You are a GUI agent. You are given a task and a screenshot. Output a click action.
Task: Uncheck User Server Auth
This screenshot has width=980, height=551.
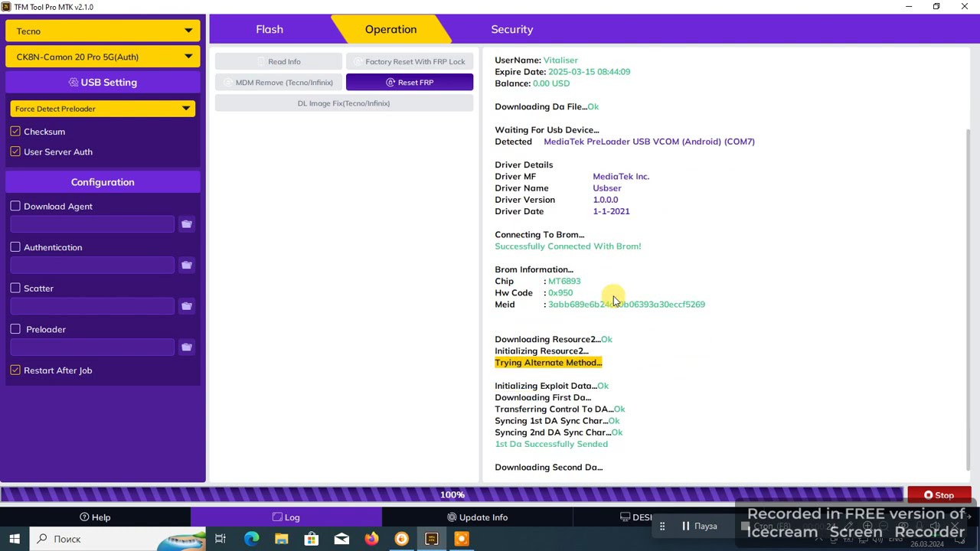coord(15,152)
